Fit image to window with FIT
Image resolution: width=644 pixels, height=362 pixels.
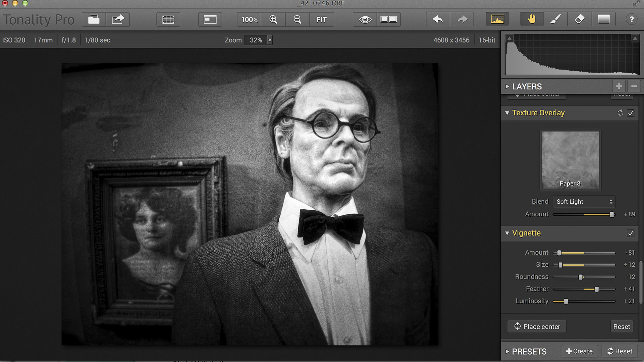(321, 19)
